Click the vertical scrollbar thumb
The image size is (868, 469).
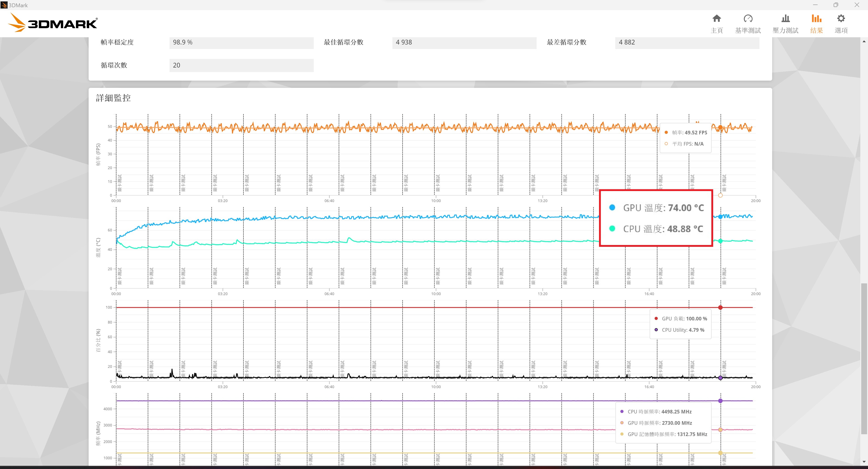click(x=864, y=359)
